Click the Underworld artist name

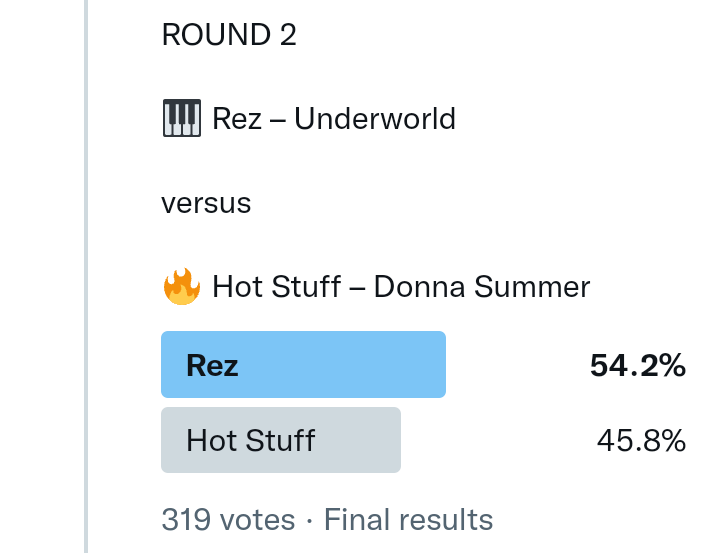[375, 119]
